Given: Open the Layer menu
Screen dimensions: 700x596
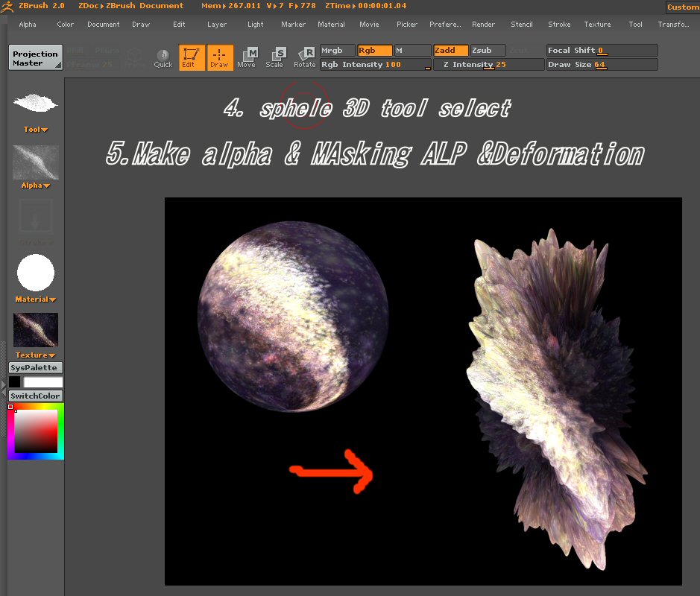Looking at the screenshot, I should coord(216,25).
